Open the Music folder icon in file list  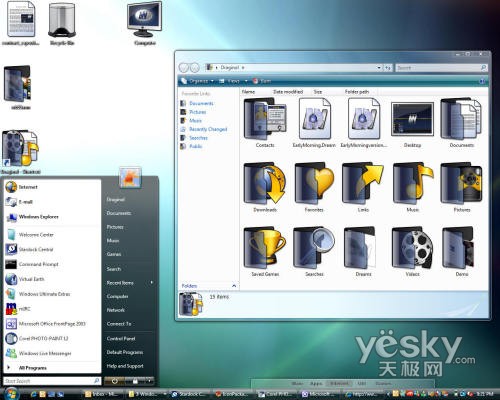click(x=413, y=183)
